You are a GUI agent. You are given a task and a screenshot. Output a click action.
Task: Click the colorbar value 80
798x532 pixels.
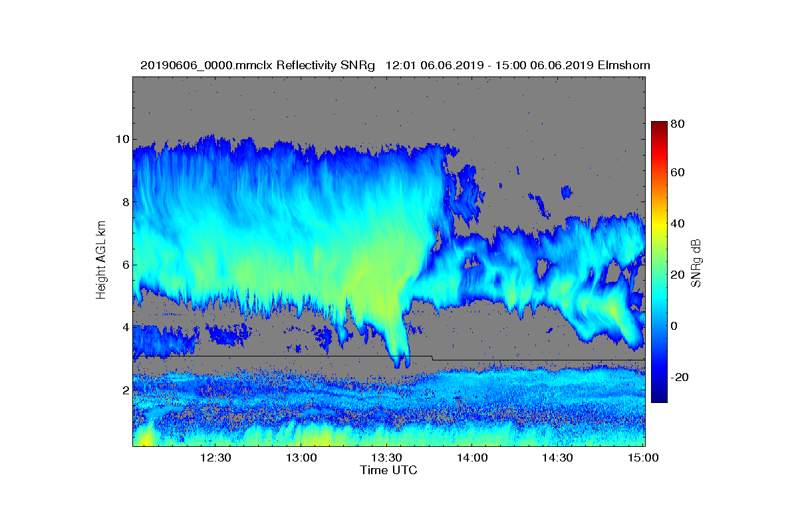pos(678,124)
